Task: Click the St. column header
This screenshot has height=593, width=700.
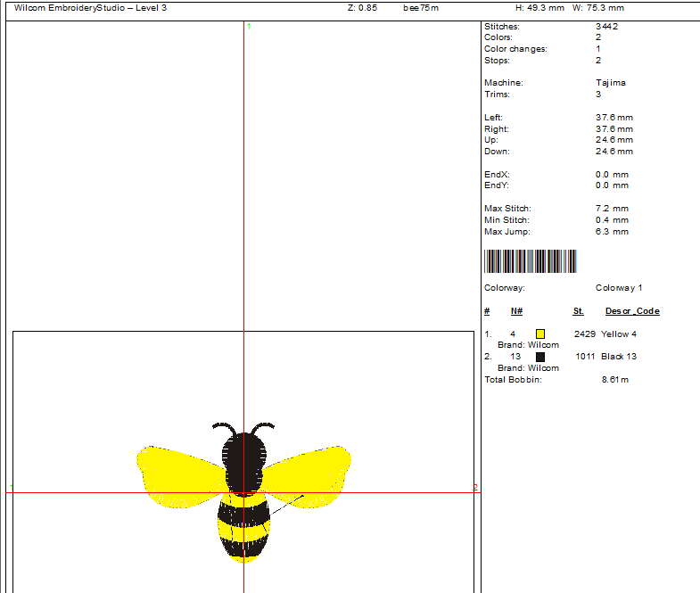Action: [x=578, y=311]
